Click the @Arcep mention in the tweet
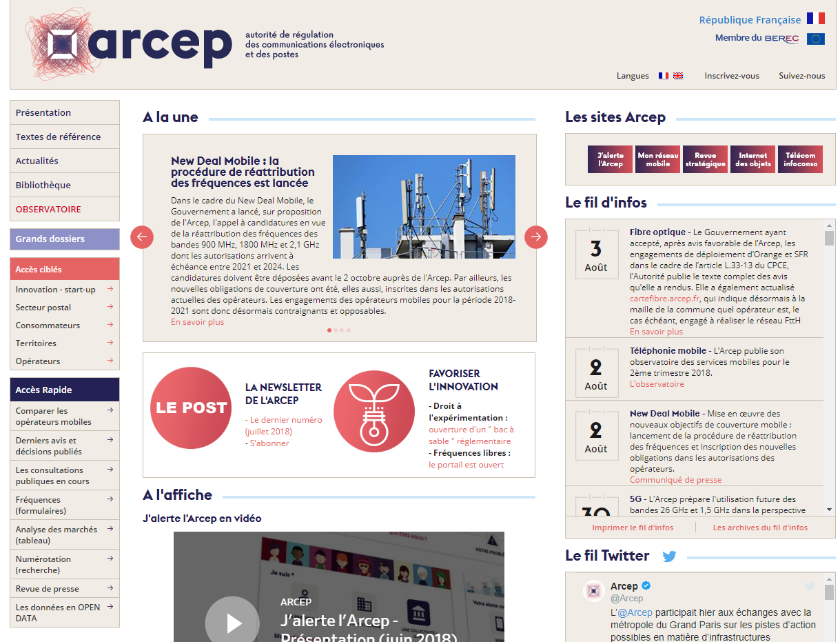This screenshot has width=840, height=642. [x=635, y=612]
